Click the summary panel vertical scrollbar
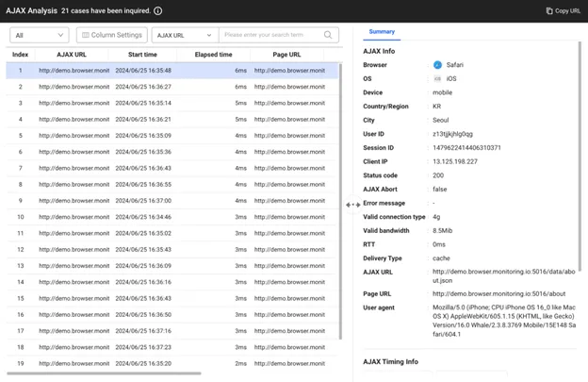This screenshot has height=382, width=588. pyautogui.click(x=580, y=156)
